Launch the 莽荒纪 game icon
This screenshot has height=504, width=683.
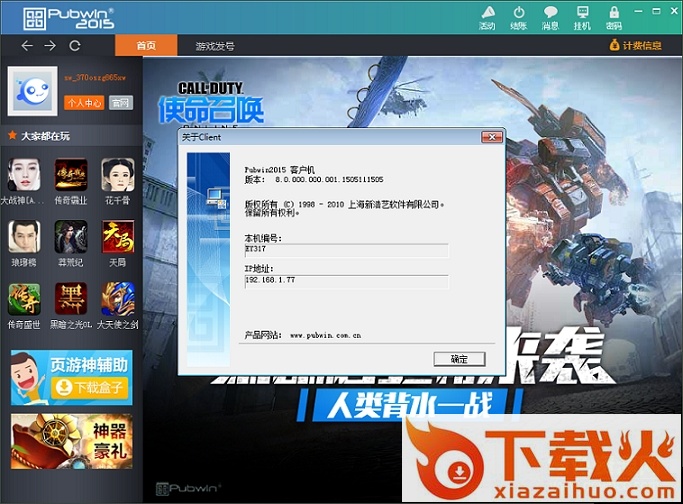(x=71, y=237)
